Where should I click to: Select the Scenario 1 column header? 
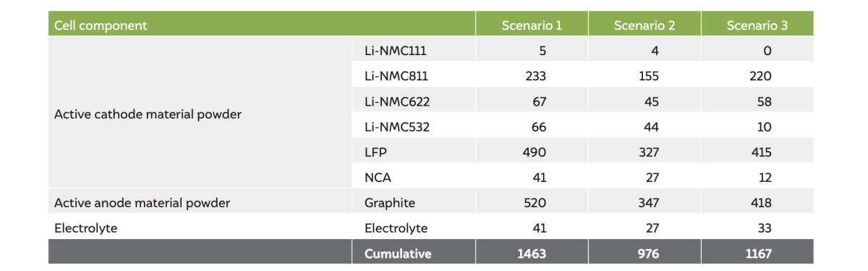pos(532,25)
